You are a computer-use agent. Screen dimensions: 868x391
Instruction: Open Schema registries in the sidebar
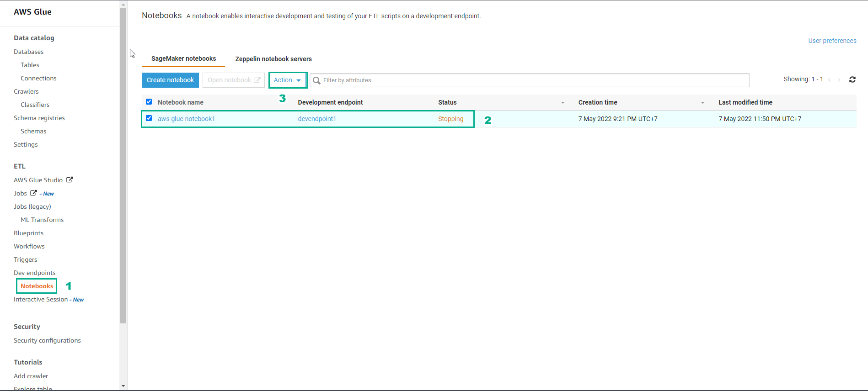point(39,118)
